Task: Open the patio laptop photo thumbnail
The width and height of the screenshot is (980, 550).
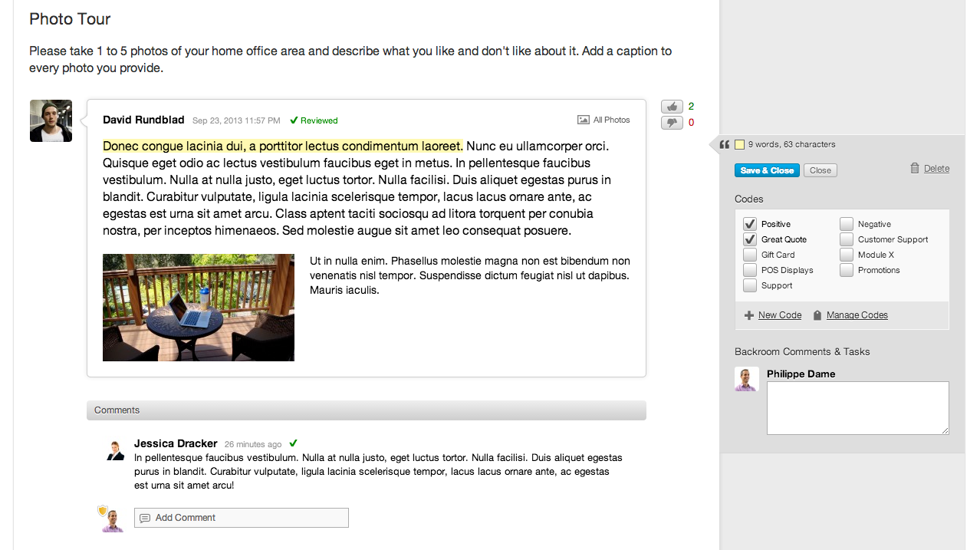Action: [199, 308]
